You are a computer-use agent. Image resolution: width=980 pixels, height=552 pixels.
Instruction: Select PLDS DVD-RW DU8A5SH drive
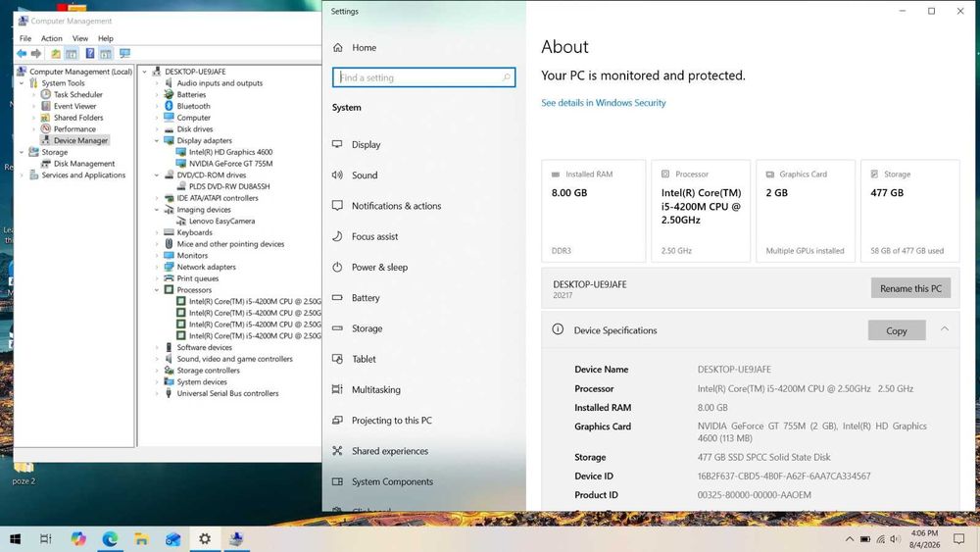(229, 186)
